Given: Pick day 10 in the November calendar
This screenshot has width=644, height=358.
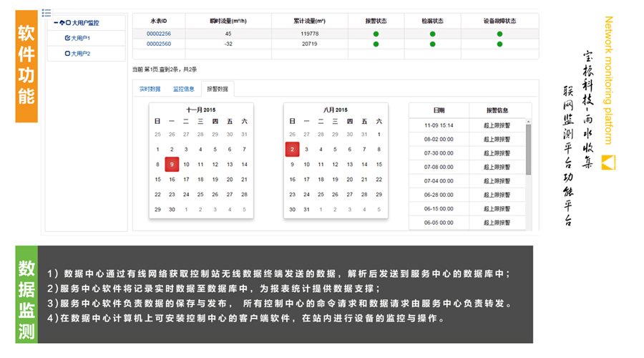Looking at the screenshot, I should [186, 165].
